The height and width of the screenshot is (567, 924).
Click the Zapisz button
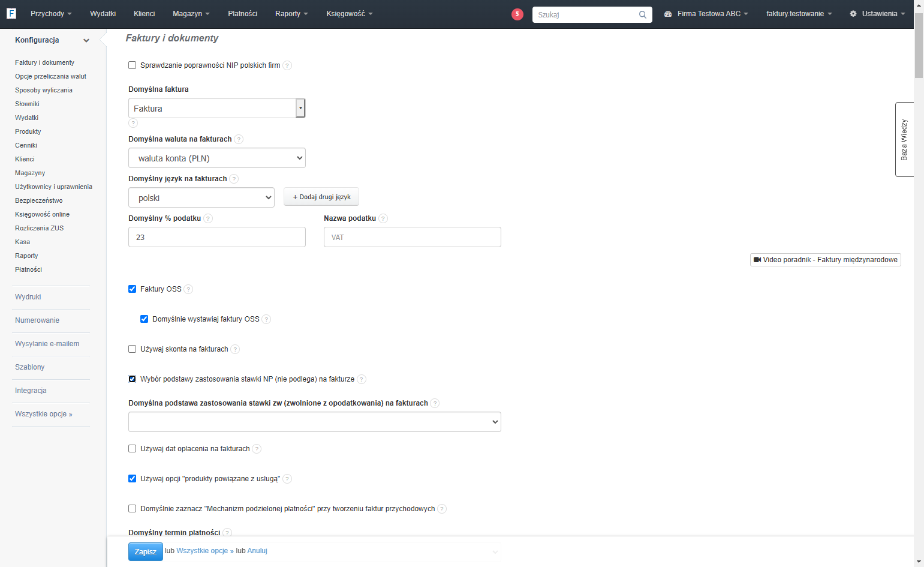click(146, 551)
